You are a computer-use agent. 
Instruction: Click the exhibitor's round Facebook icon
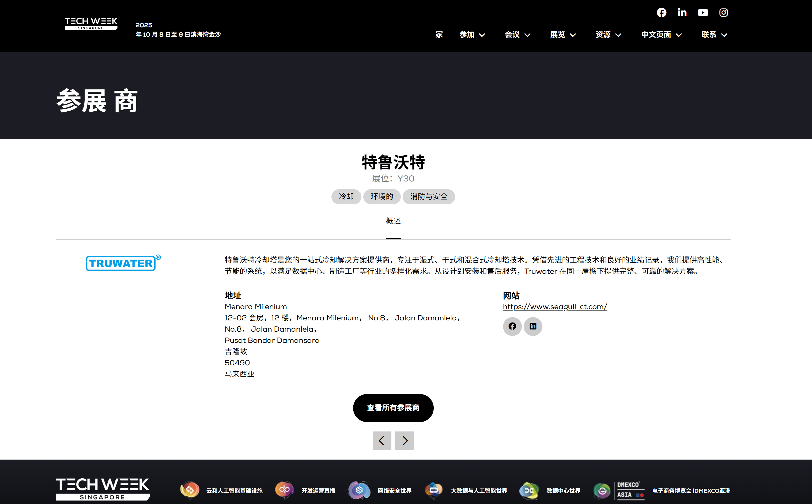tap(512, 326)
